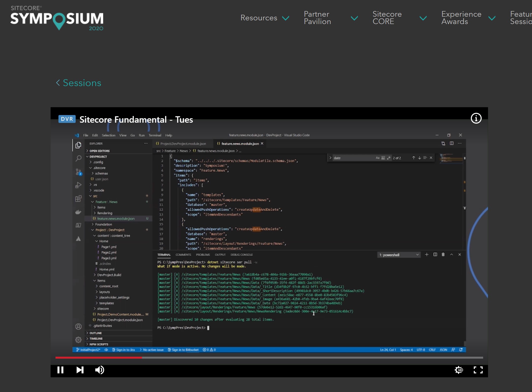The width and height of the screenshot is (532, 392).
Task: Open VS Code Explorer icon
Action: click(78, 145)
